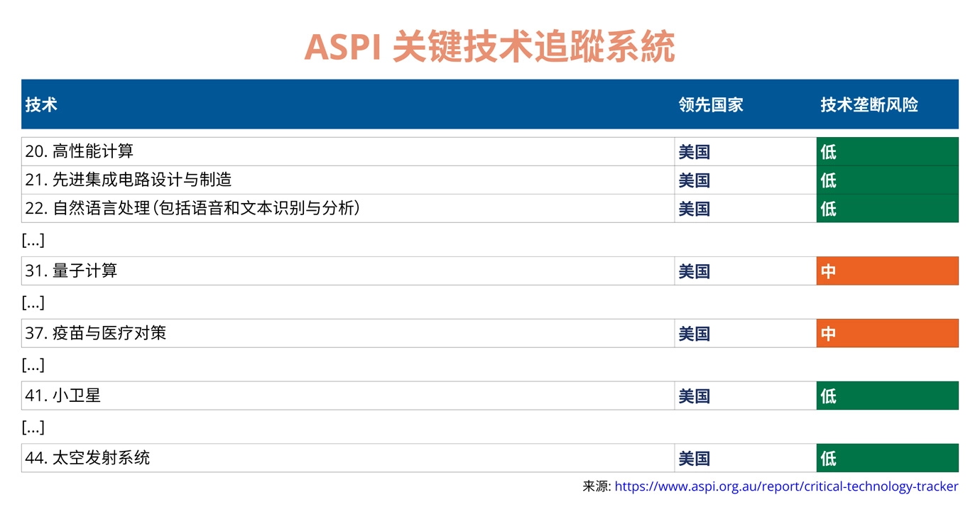Click the "44. 太空发射系统" cell

coord(87,458)
